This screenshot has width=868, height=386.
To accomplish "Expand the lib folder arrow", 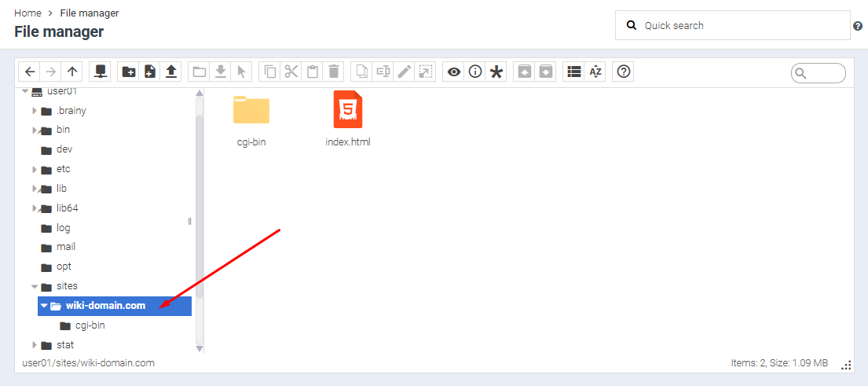I will (x=35, y=189).
